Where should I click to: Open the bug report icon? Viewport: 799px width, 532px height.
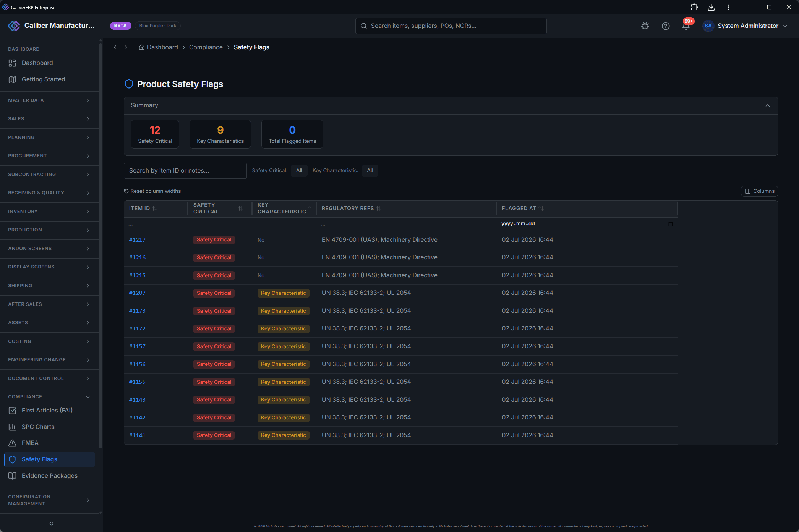pos(645,26)
